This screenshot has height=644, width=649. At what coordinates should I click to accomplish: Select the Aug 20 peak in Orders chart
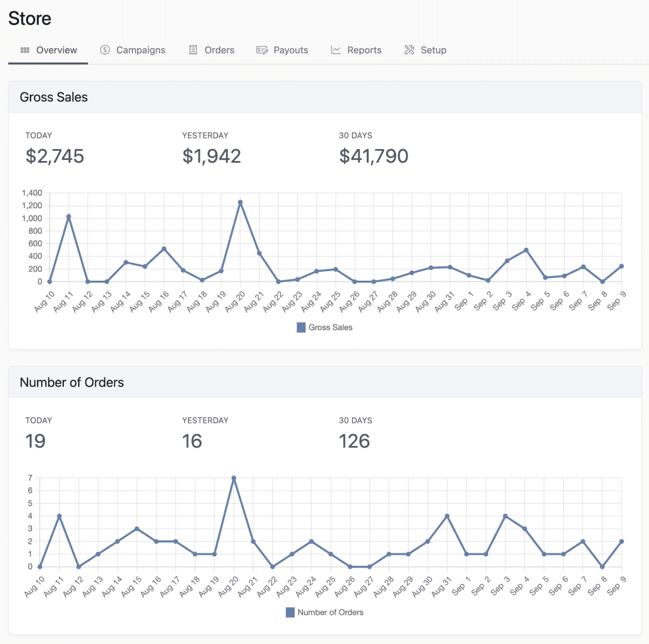pyautogui.click(x=234, y=478)
